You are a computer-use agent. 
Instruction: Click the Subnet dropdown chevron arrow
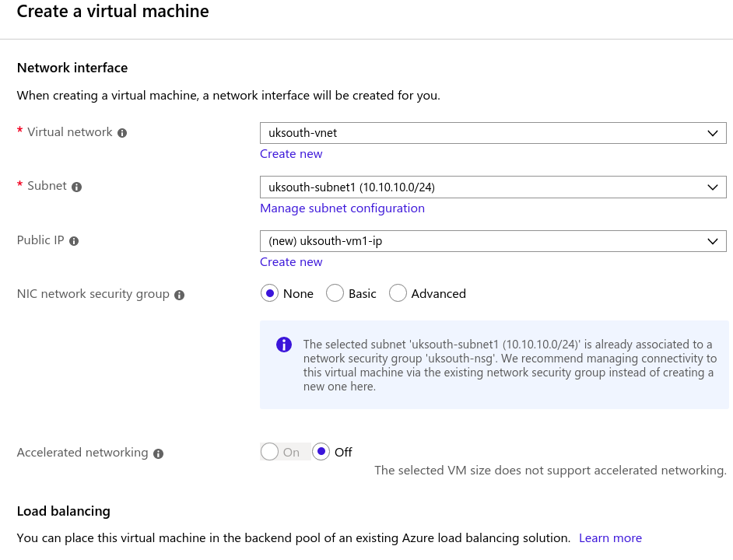(713, 187)
